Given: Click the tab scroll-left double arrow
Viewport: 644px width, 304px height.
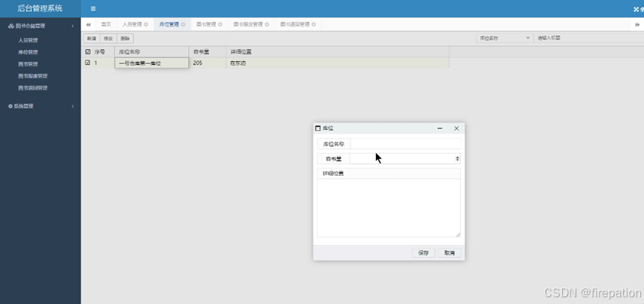Looking at the screenshot, I should coord(89,25).
